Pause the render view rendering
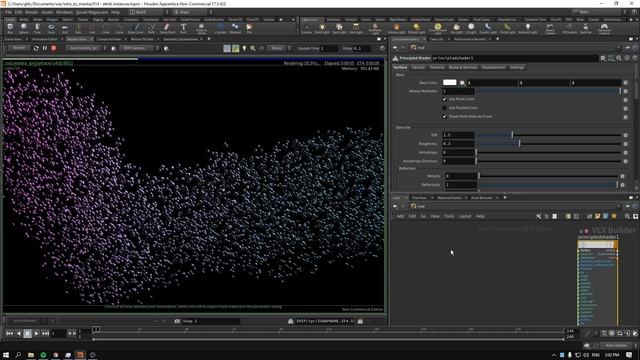The width and height of the screenshot is (640, 360). 45,48
